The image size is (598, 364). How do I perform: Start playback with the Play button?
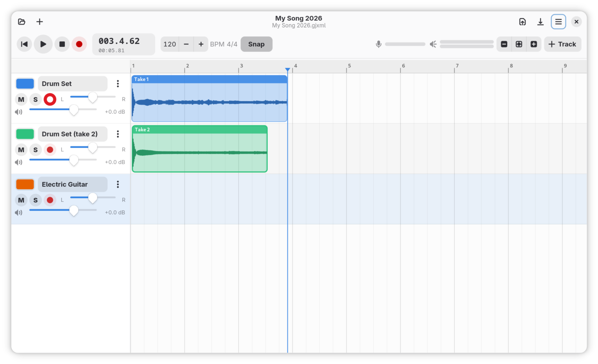(43, 44)
